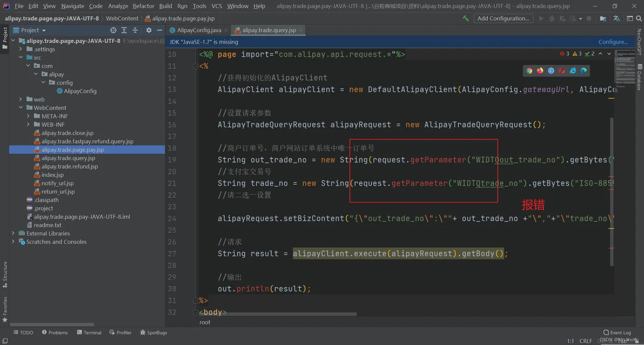Select readme.txt file
The image size is (644, 345).
pyautogui.click(x=47, y=225)
